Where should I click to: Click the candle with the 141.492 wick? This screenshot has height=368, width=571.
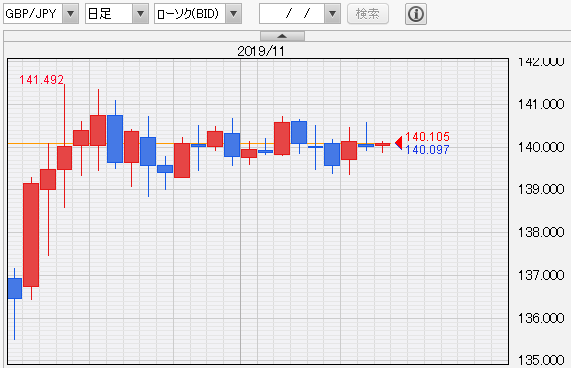click(64, 158)
